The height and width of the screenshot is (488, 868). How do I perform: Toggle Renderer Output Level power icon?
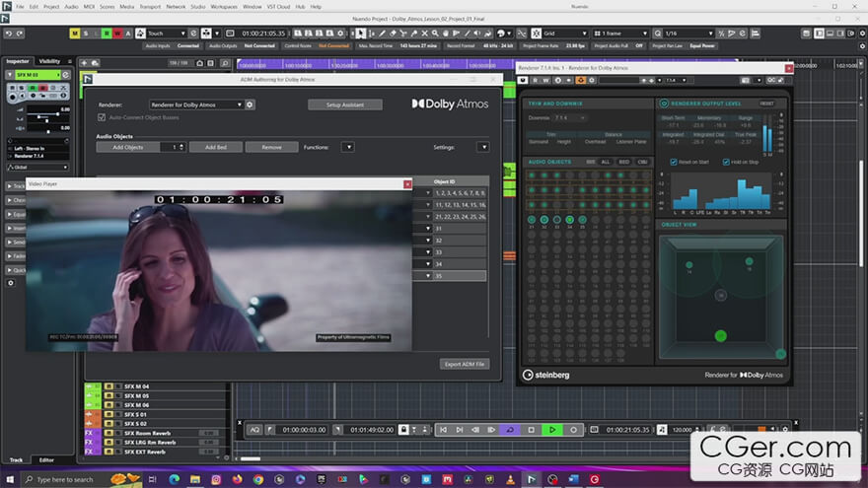[x=664, y=104]
